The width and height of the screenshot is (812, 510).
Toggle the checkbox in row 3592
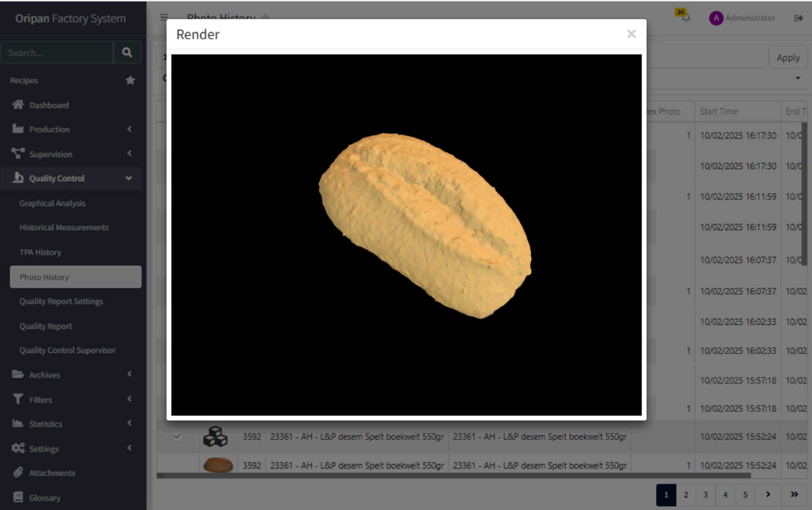[178, 436]
